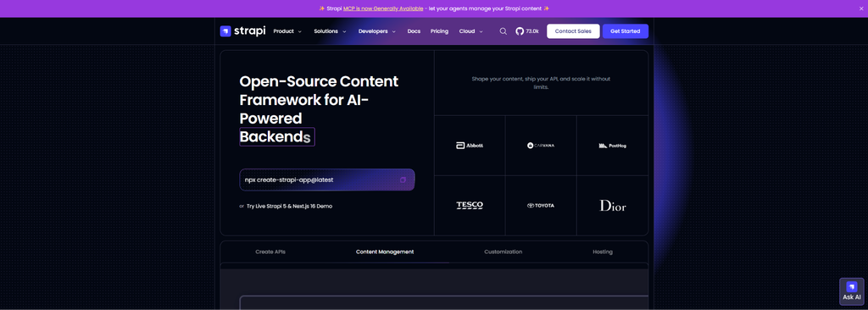Open the GitHub 73.0k stars link
The height and width of the screenshot is (310, 868).
pyautogui.click(x=527, y=31)
